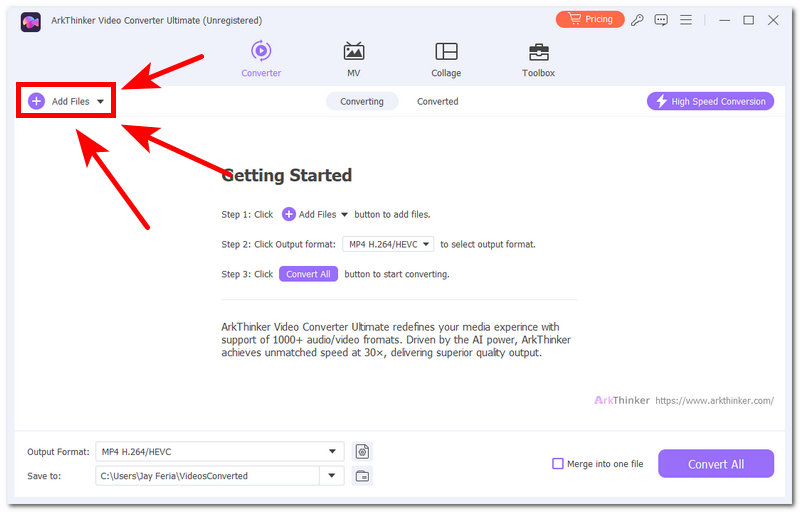The width and height of the screenshot is (800, 512).
Task: Open the Toolbox module
Action: pos(538,52)
